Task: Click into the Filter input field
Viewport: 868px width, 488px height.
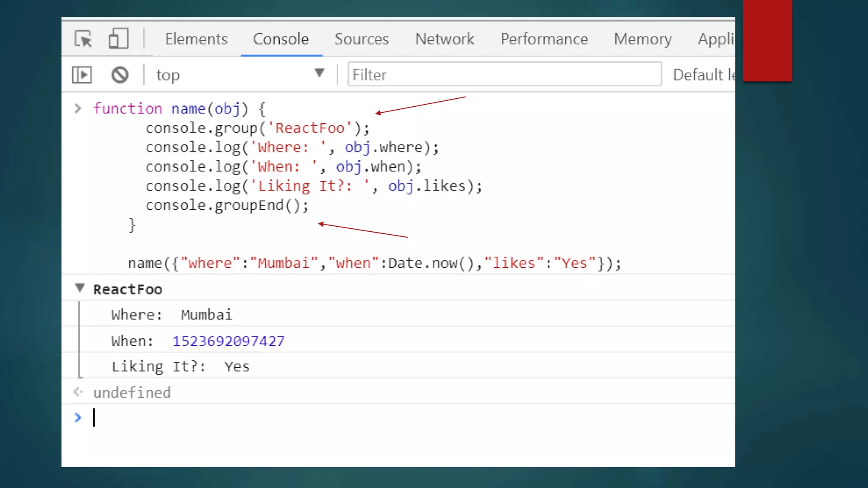Action: [x=504, y=75]
